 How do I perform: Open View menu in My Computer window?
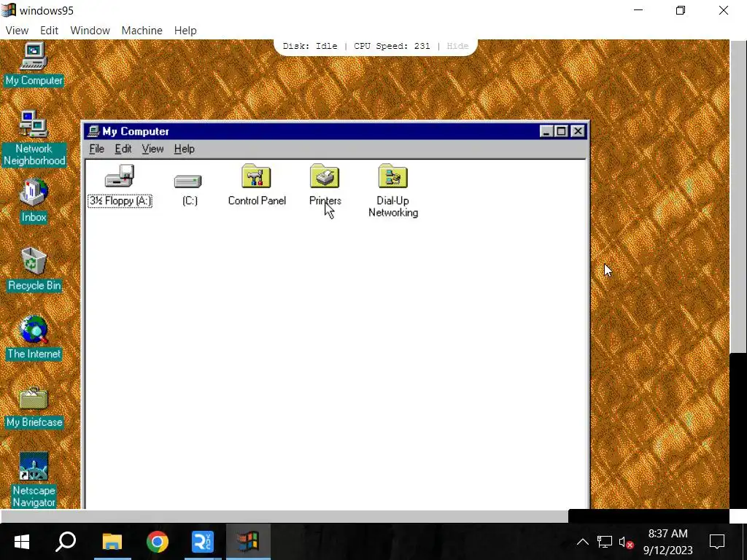click(x=152, y=149)
